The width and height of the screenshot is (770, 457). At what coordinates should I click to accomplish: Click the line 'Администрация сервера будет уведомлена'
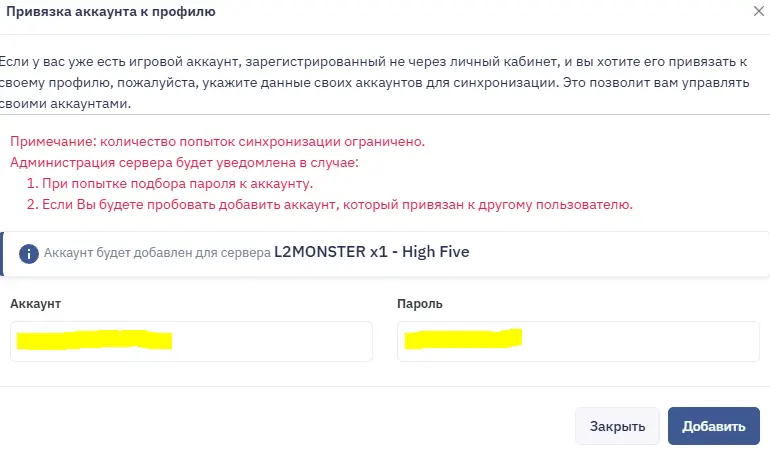[184, 162]
